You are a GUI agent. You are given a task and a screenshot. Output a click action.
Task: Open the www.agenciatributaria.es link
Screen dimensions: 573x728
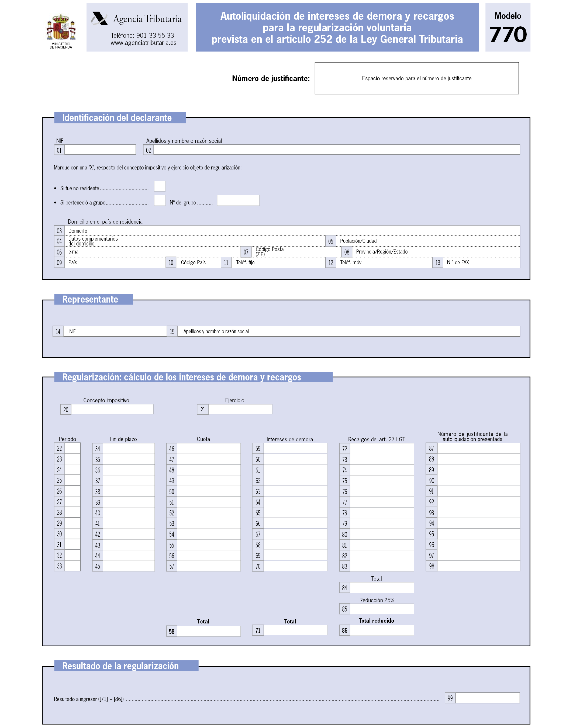pos(144,43)
